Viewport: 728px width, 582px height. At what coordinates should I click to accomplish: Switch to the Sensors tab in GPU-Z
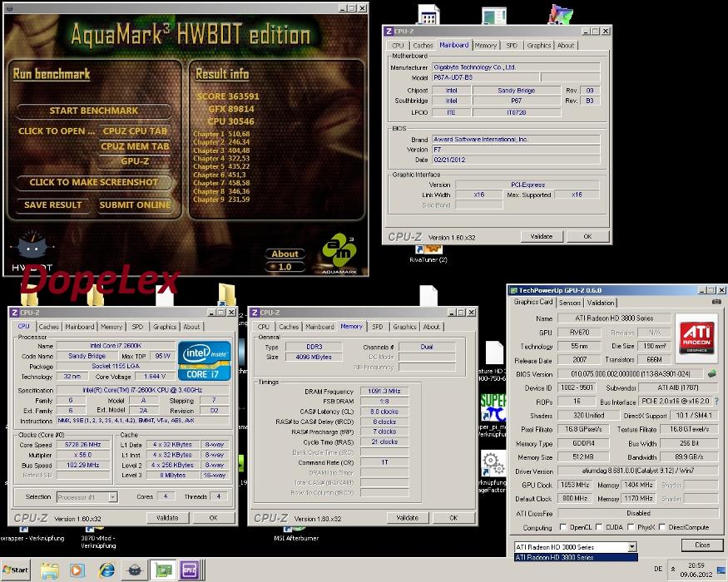569,303
